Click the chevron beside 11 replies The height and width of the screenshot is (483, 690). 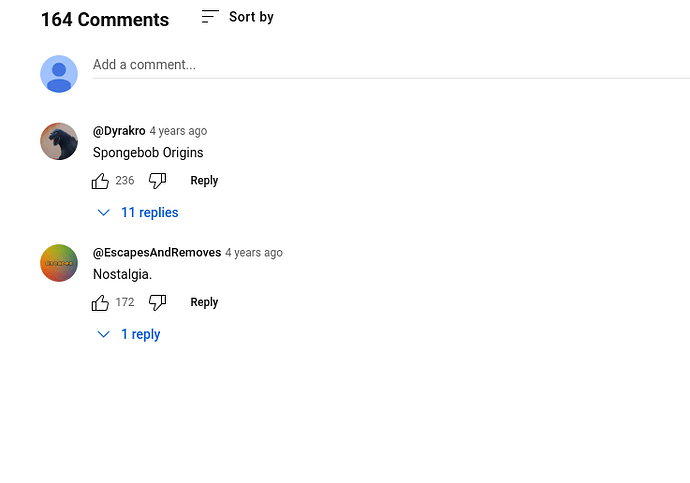pos(103,213)
